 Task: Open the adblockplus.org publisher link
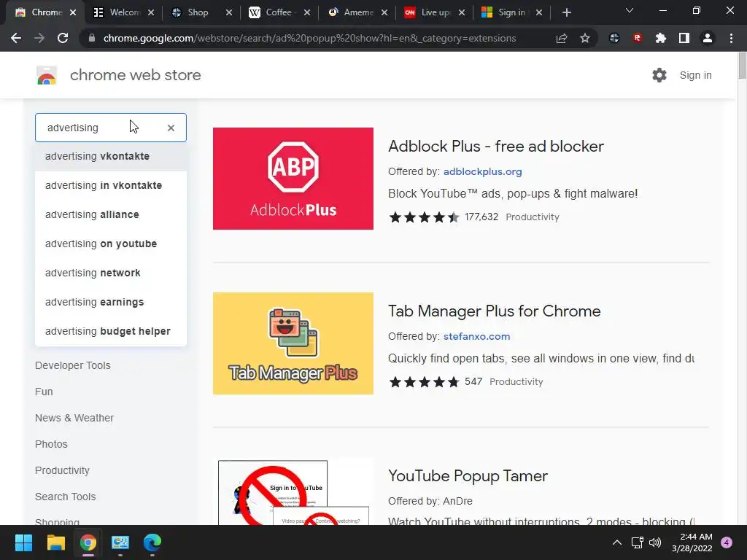click(x=483, y=171)
